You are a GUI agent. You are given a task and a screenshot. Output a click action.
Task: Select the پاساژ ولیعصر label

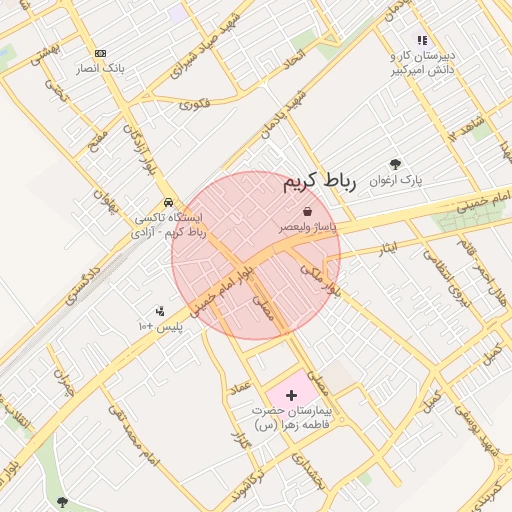point(307,228)
